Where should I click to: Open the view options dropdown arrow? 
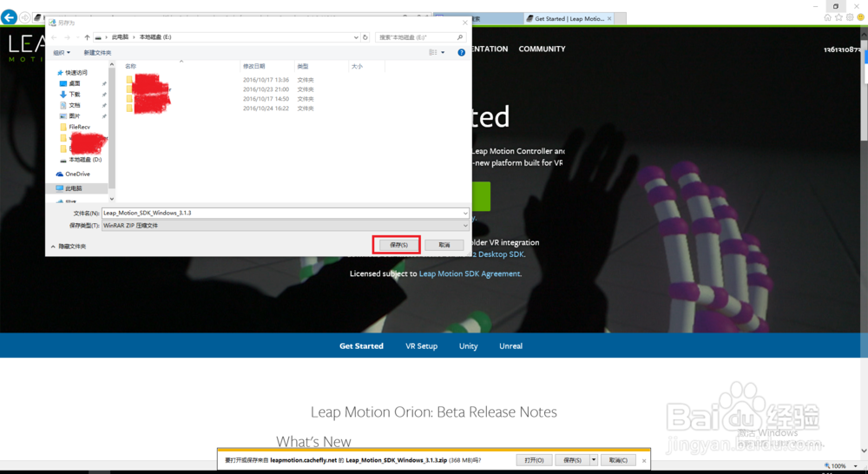coord(443,53)
